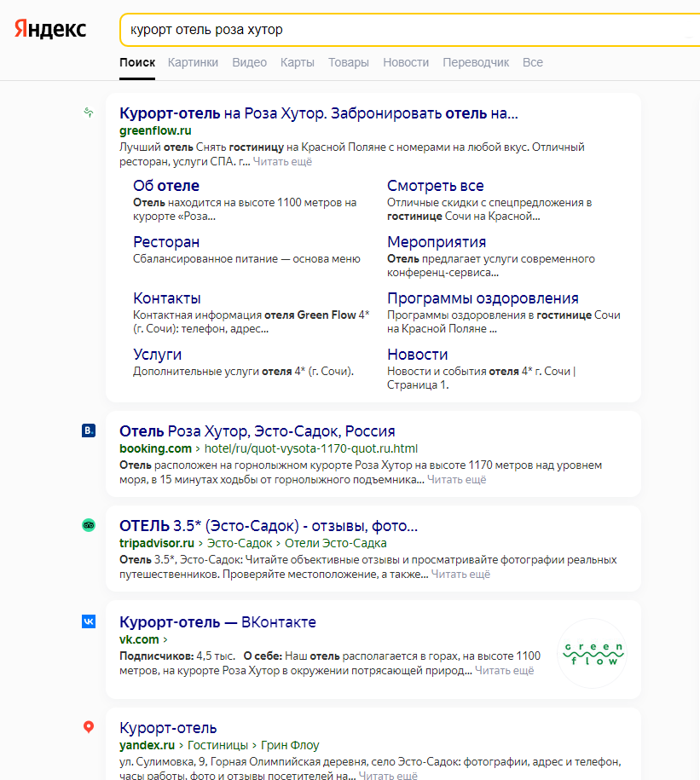Open the Новости sitelink under greenflow
Viewport: 700px width, 780px height.
[418, 354]
